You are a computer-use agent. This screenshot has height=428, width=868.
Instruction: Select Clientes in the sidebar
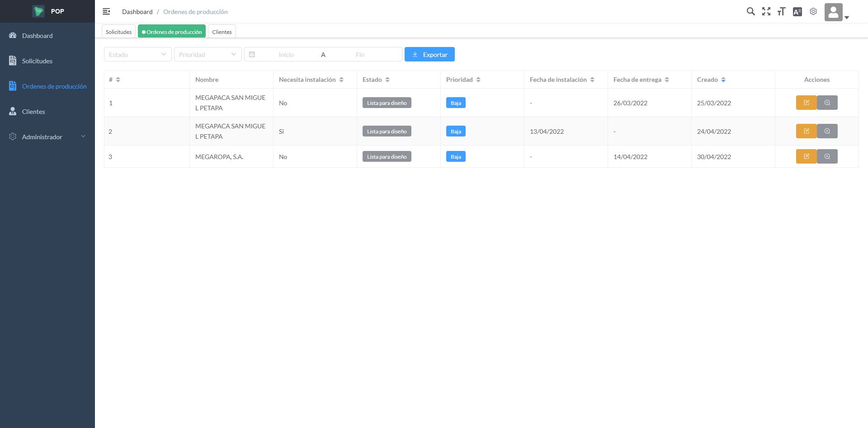click(33, 111)
